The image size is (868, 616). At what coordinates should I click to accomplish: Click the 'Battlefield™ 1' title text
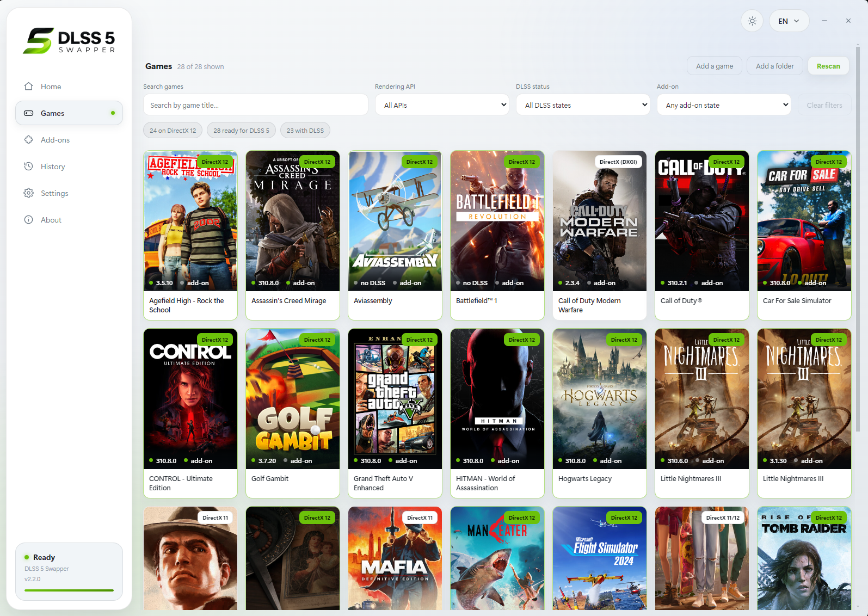[x=477, y=300]
